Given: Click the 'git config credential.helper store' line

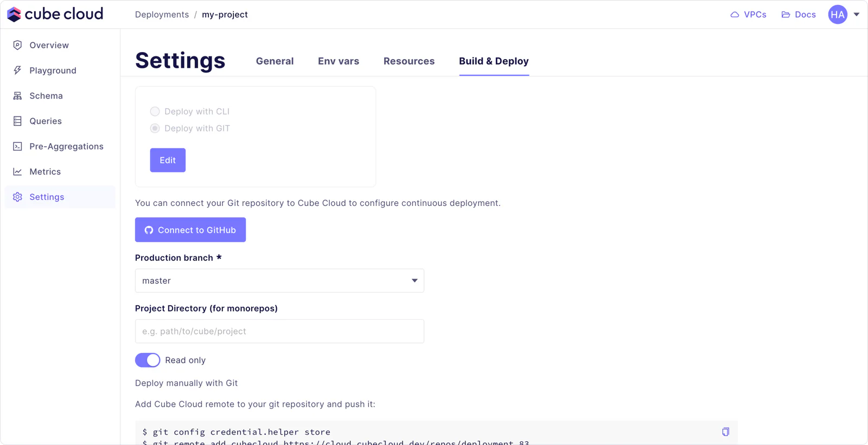Looking at the screenshot, I should coord(237,432).
